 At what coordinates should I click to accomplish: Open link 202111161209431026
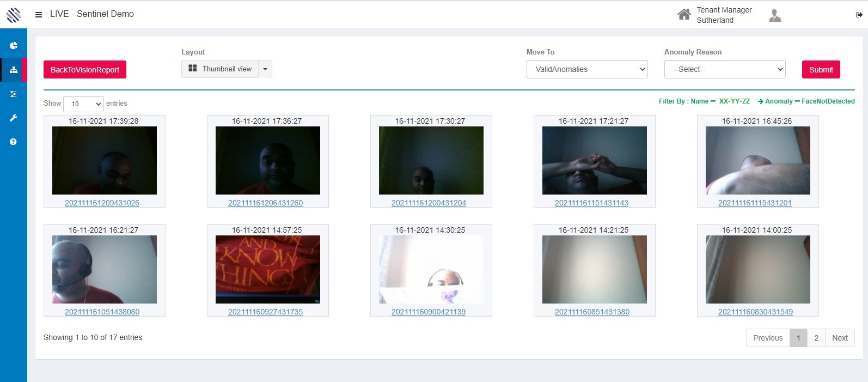[x=102, y=203]
